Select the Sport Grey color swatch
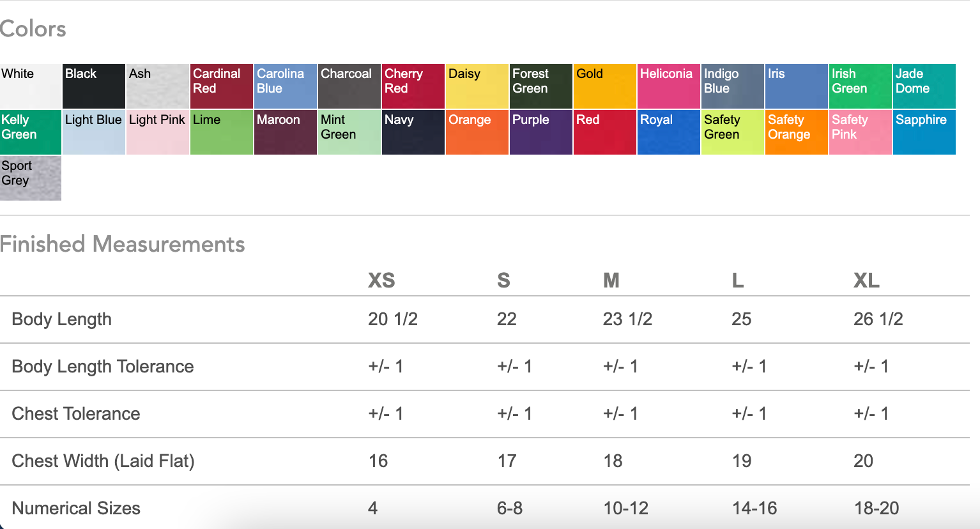The height and width of the screenshot is (529, 980). pyautogui.click(x=30, y=178)
